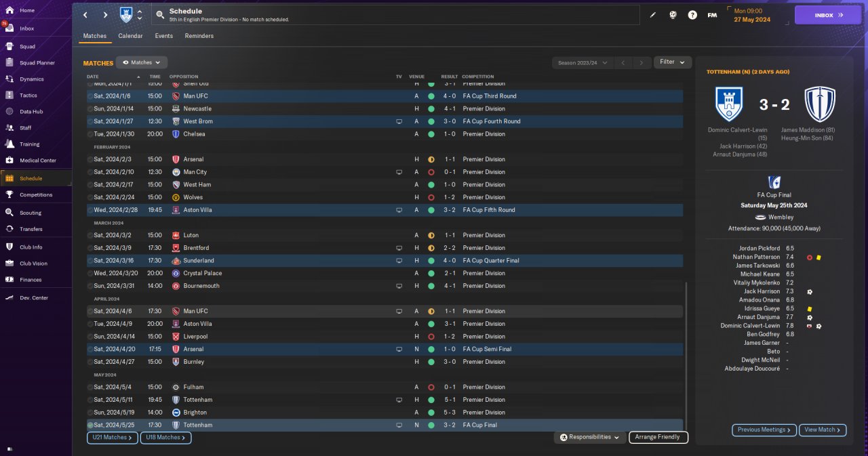Open Competitions from sidebar
The width and height of the screenshot is (868, 456).
36,194
